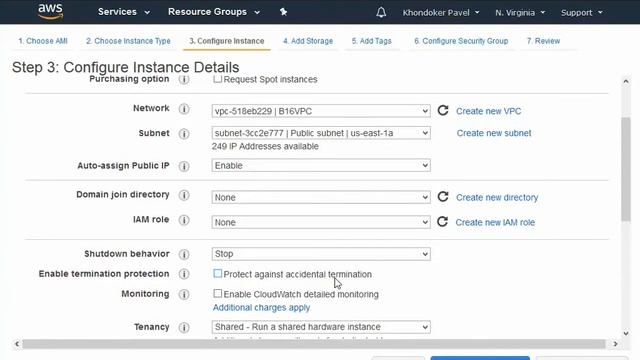
Task: Open the notifications bell
Action: 381,12
